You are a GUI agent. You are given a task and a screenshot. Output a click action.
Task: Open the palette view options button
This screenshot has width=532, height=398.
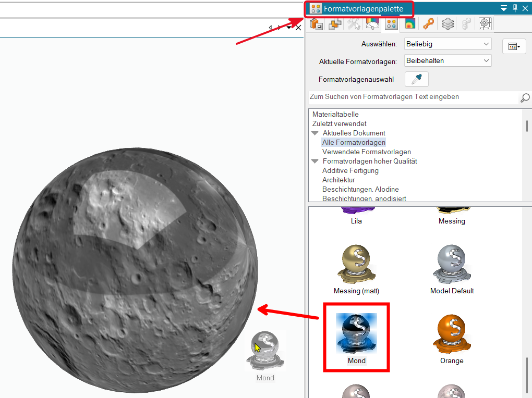[x=514, y=46]
